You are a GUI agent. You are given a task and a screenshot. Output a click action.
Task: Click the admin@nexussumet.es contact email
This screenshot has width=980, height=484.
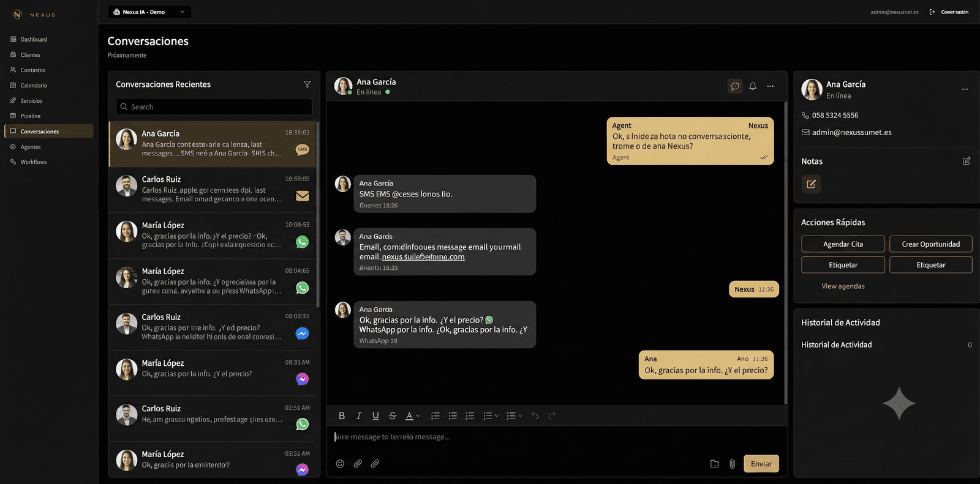[x=851, y=132]
